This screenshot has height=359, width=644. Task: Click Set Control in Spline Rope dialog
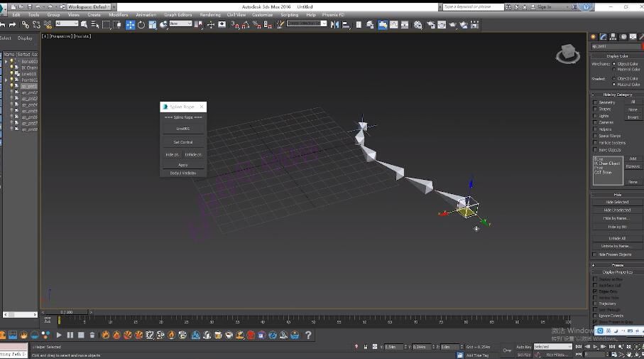[x=182, y=142]
